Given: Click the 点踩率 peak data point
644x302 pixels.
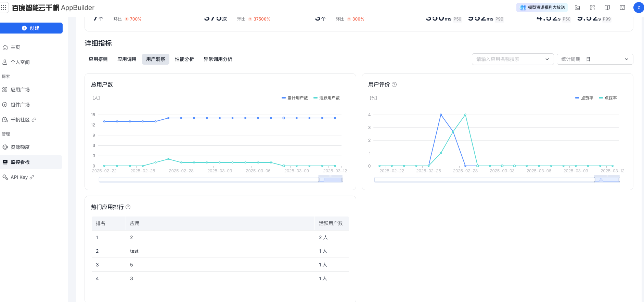Looking at the screenshot, I should point(465,115).
